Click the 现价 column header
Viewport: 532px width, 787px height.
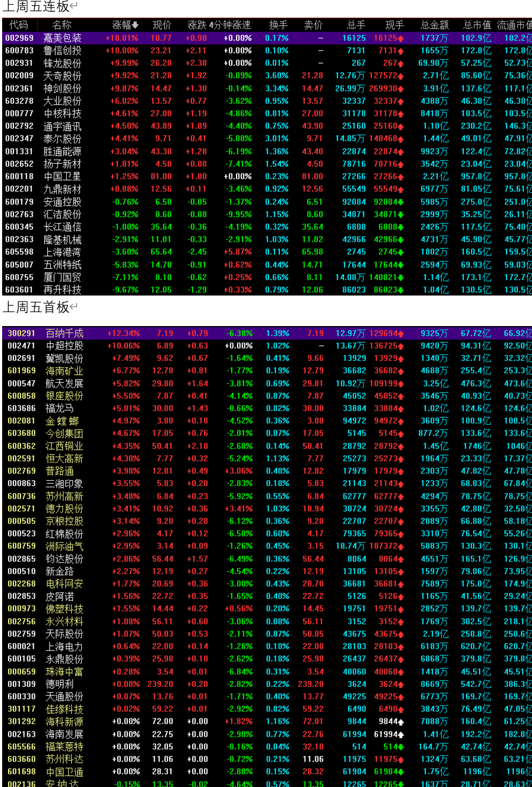coord(162,25)
